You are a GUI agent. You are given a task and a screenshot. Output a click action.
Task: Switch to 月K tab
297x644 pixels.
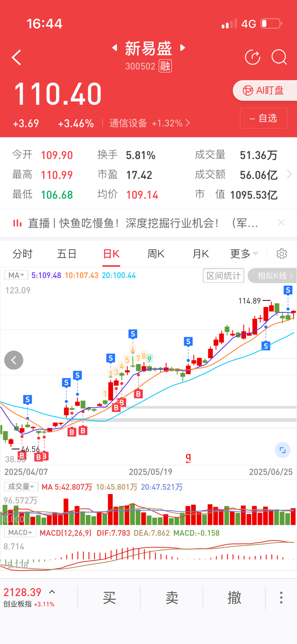point(201,254)
